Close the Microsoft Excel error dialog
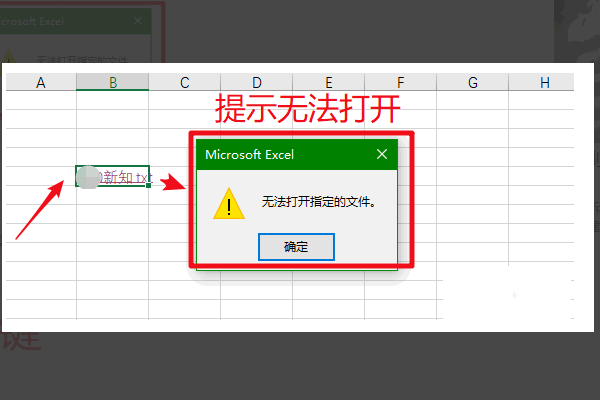The width and height of the screenshot is (600, 400). click(382, 154)
